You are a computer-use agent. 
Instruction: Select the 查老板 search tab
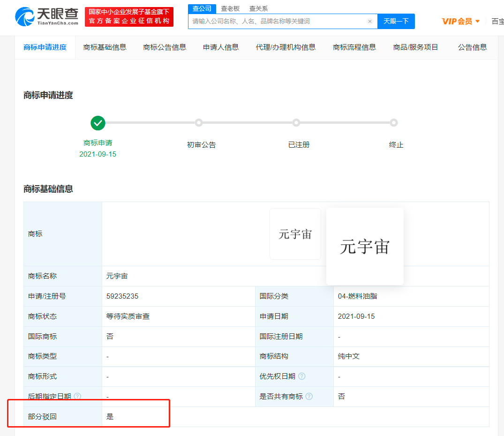point(230,8)
